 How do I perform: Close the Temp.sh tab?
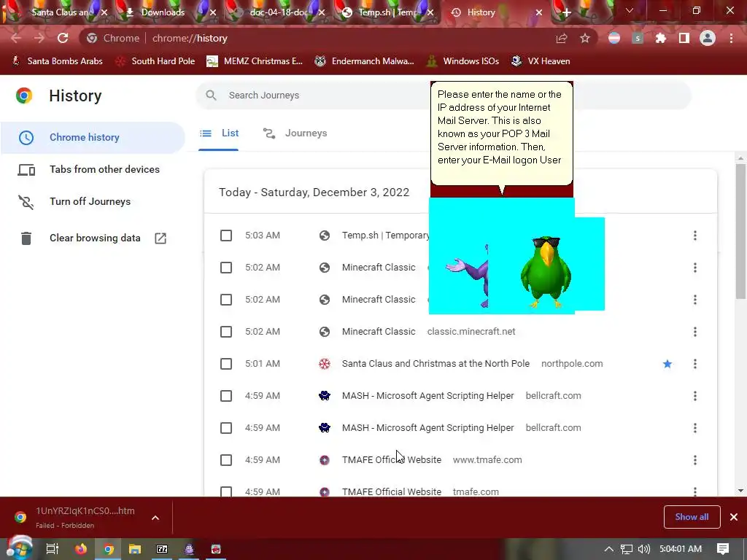(x=430, y=12)
